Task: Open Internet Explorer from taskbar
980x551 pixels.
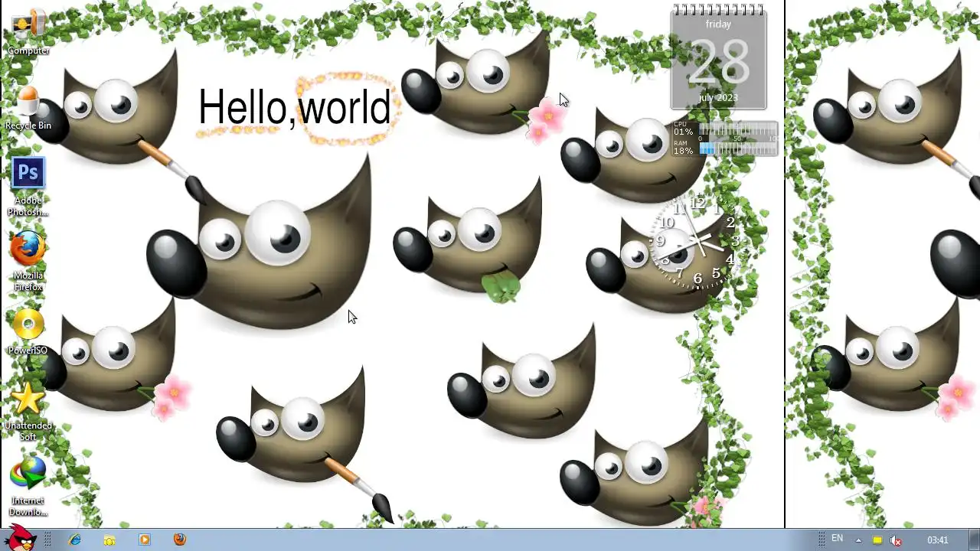Action: (x=75, y=540)
